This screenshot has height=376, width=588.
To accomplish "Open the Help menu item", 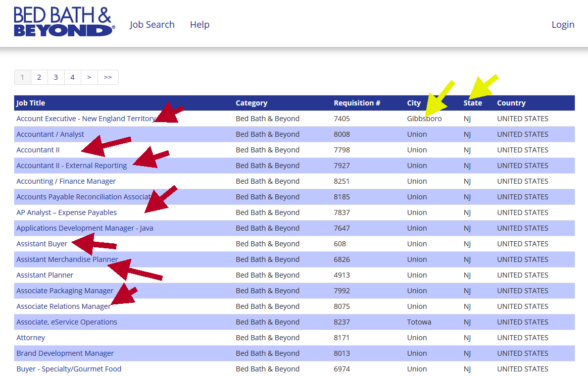I will click(200, 25).
